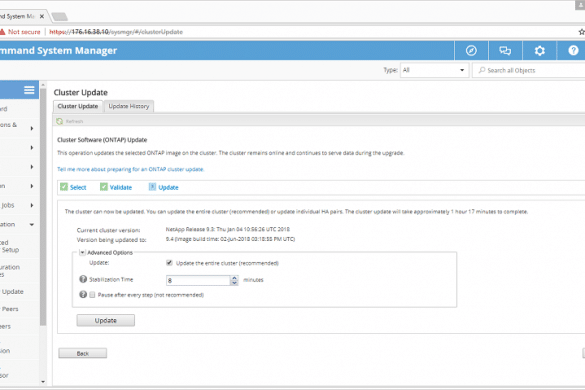Viewport: 585px width, 390px height.
Task: Open new browser tab button
Action: pyautogui.click(x=59, y=16)
